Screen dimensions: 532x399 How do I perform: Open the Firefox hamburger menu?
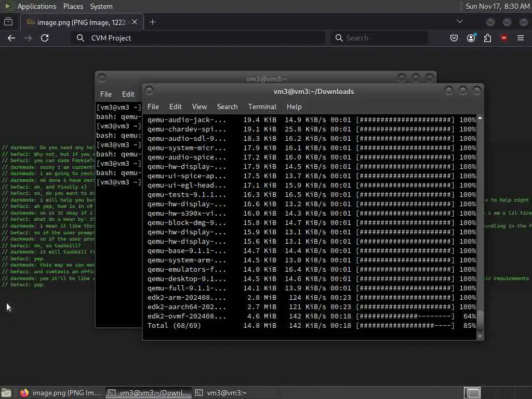(521, 38)
